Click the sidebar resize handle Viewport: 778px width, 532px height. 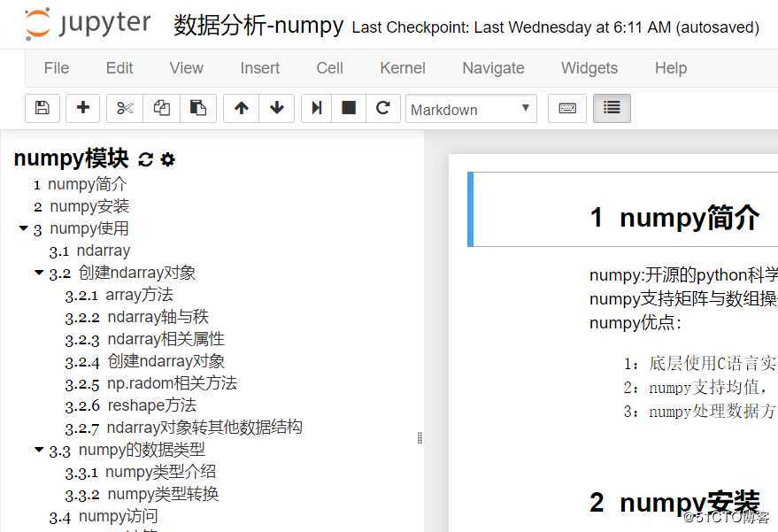coord(420,437)
